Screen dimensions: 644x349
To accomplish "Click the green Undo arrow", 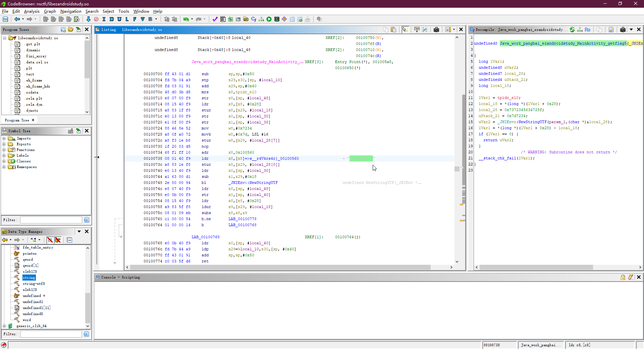I will point(186,19).
